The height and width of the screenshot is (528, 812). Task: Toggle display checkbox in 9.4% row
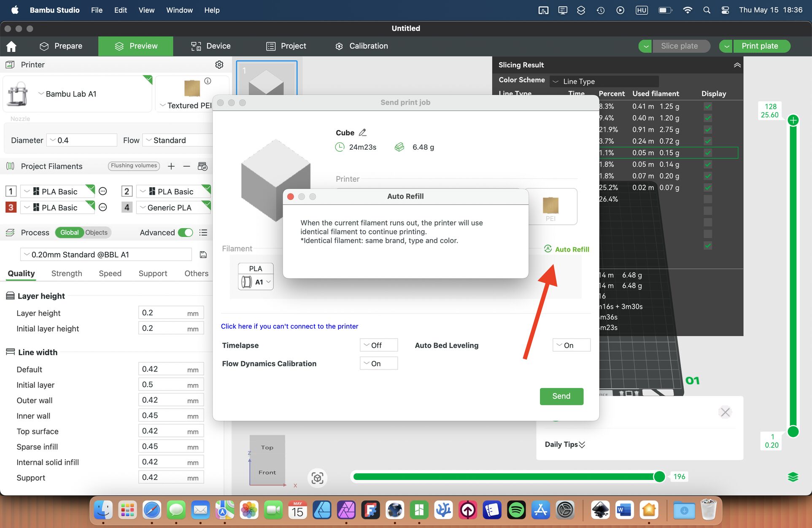[x=708, y=118]
